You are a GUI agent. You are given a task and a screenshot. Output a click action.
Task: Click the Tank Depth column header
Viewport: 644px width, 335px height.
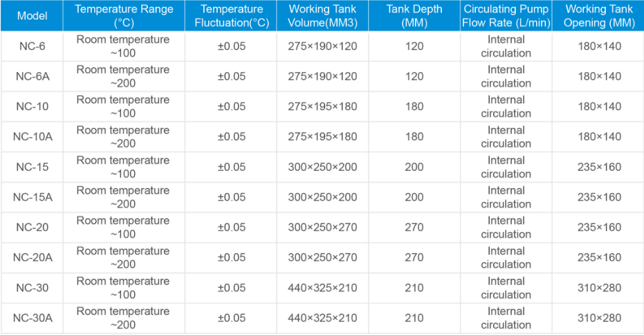pos(414,16)
